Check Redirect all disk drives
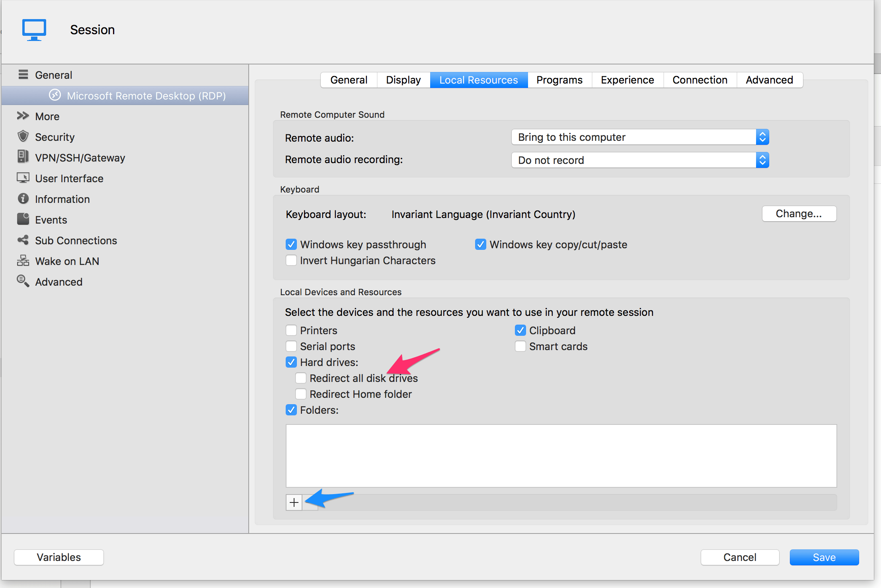Image resolution: width=881 pixels, height=588 pixels. 301,378
